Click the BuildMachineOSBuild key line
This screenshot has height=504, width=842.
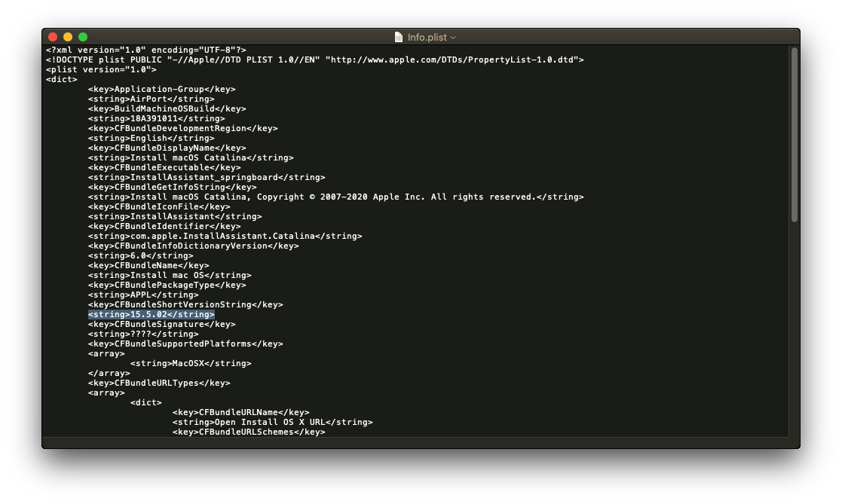coord(167,109)
